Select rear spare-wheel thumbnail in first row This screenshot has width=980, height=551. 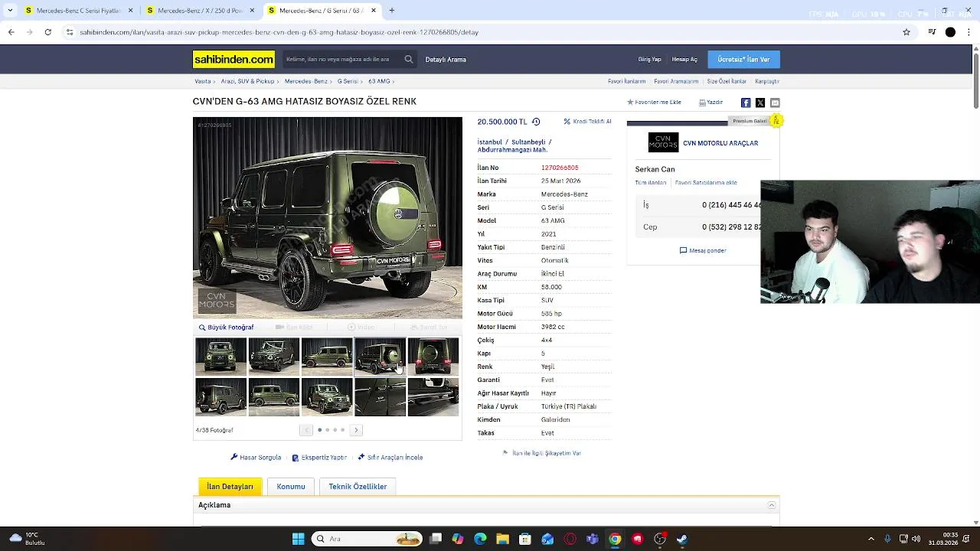(x=433, y=357)
